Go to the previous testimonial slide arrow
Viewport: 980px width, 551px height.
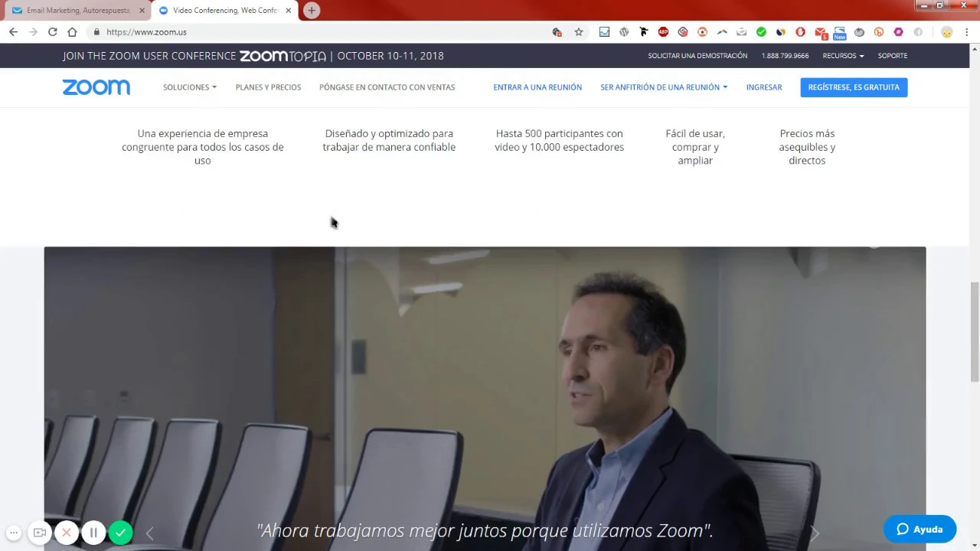click(x=149, y=533)
